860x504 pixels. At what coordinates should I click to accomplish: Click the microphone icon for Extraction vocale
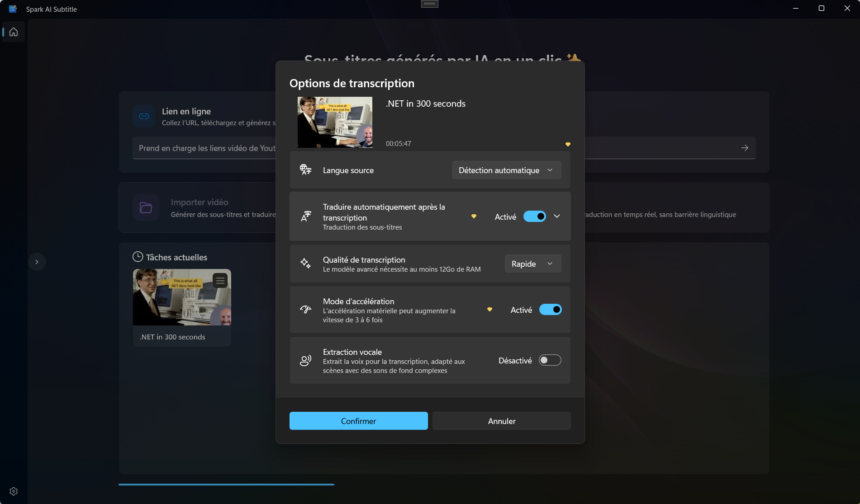tap(306, 360)
